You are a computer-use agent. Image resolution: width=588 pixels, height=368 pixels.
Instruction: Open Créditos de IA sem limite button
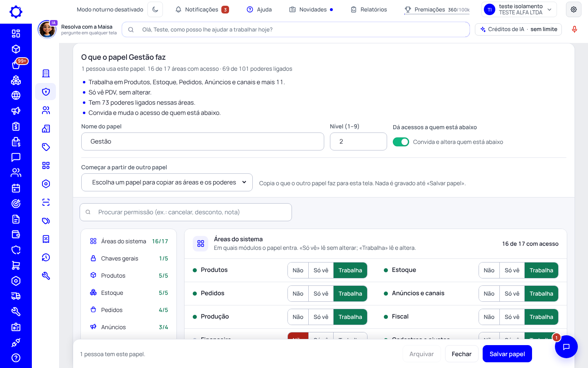519,29
